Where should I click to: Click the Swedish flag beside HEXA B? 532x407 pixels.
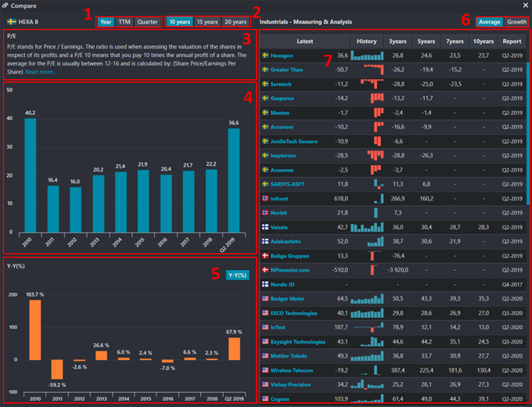(12, 22)
